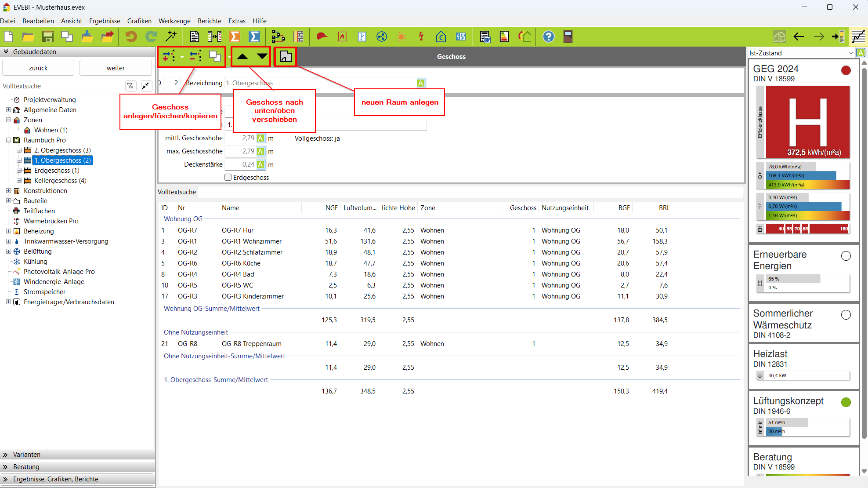Expand the Kellergeschoss (4) tree node
The width and height of the screenshot is (868, 488).
(19, 181)
